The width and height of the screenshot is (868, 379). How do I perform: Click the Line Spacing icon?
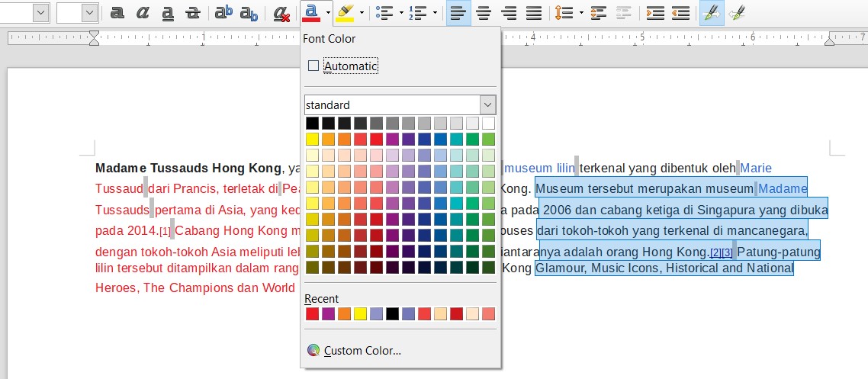click(x=563, y=13)
